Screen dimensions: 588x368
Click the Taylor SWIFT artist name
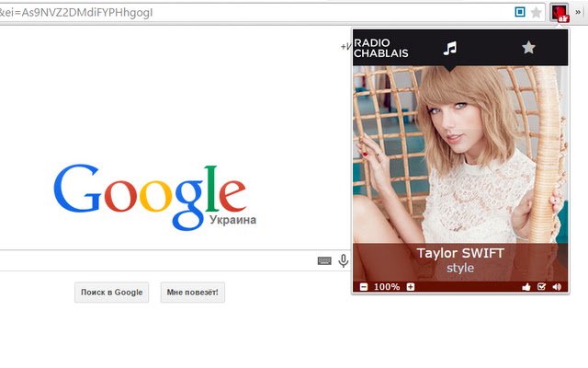coord(460,253)
